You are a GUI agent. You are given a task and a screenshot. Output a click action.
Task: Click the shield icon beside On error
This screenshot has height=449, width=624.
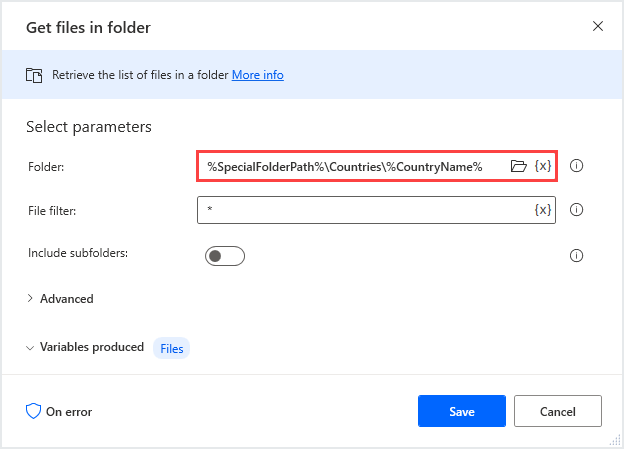33,411
